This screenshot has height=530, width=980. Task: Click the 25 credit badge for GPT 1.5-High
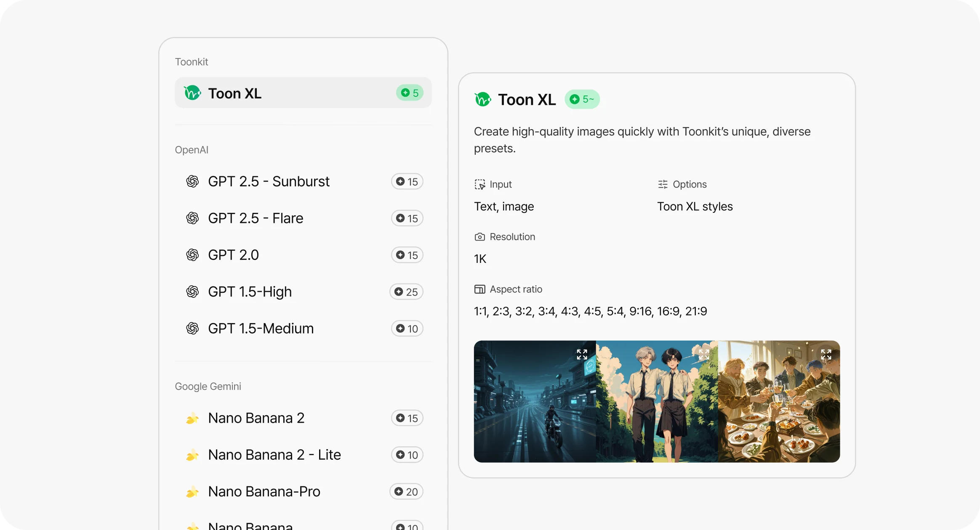(406, 292)
